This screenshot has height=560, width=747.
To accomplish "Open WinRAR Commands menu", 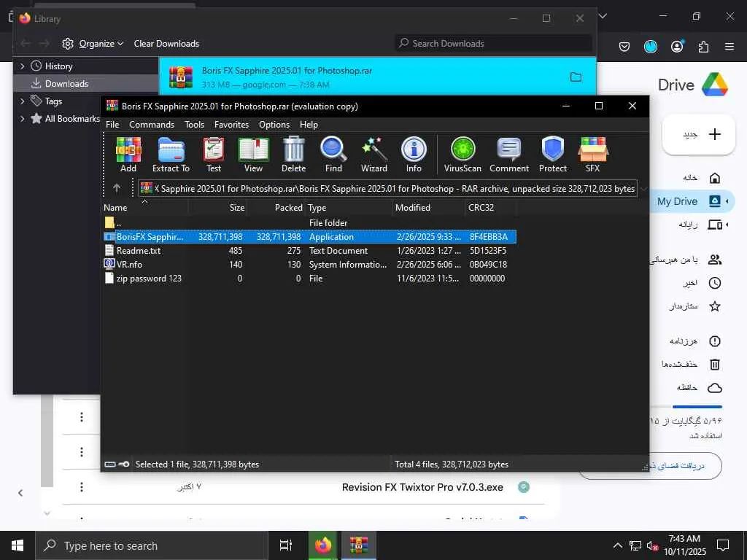I will 152,124.
